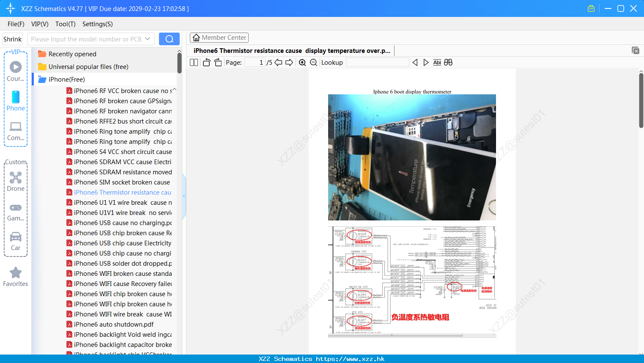Find previous lookup match

coord(415,63)
